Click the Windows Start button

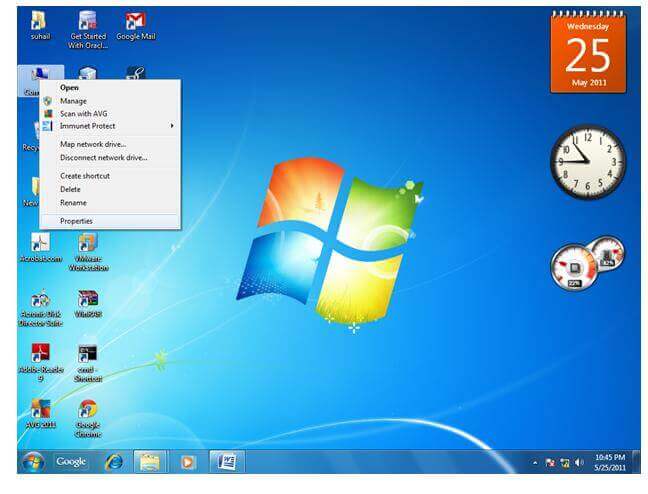[32, 462]
